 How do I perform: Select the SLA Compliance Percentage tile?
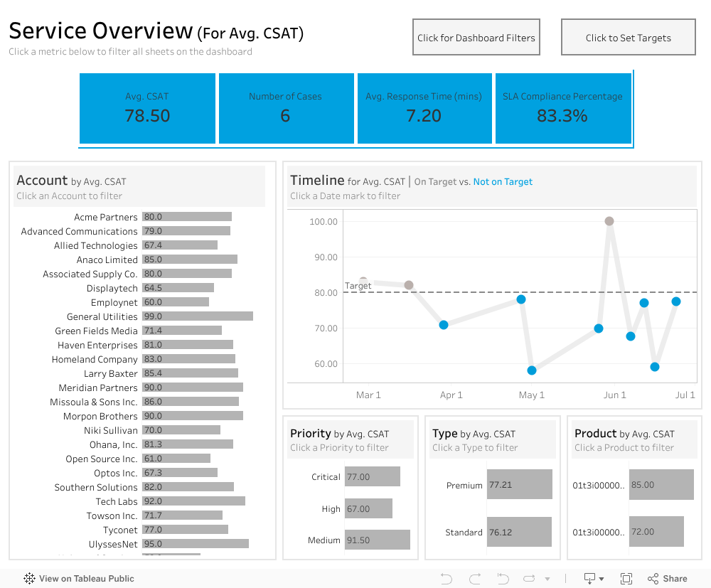tap(563, 107)
